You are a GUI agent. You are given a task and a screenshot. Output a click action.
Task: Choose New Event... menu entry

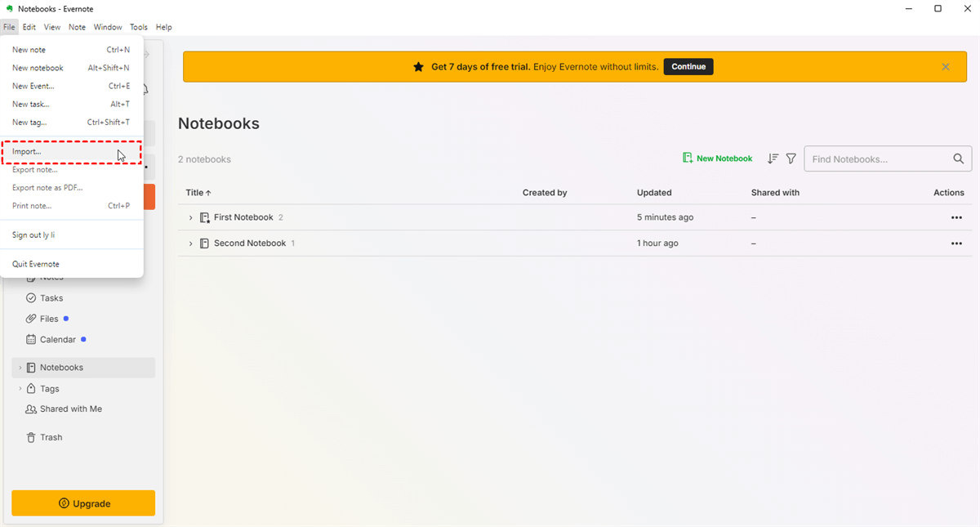click(x=72, y=86)
